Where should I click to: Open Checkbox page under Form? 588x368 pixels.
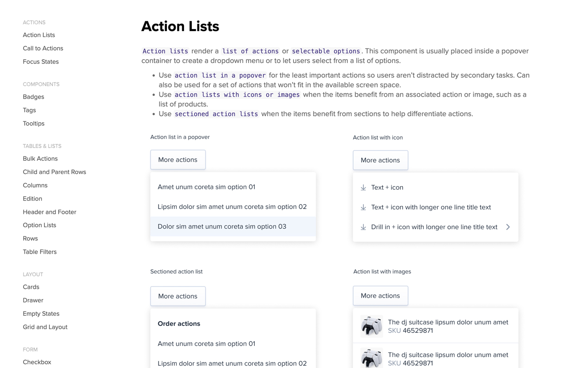click(37, 362)
